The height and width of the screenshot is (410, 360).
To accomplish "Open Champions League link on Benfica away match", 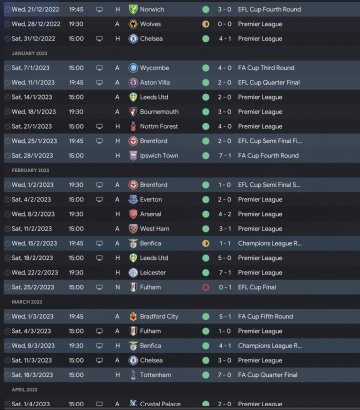I will pos(270,243).
